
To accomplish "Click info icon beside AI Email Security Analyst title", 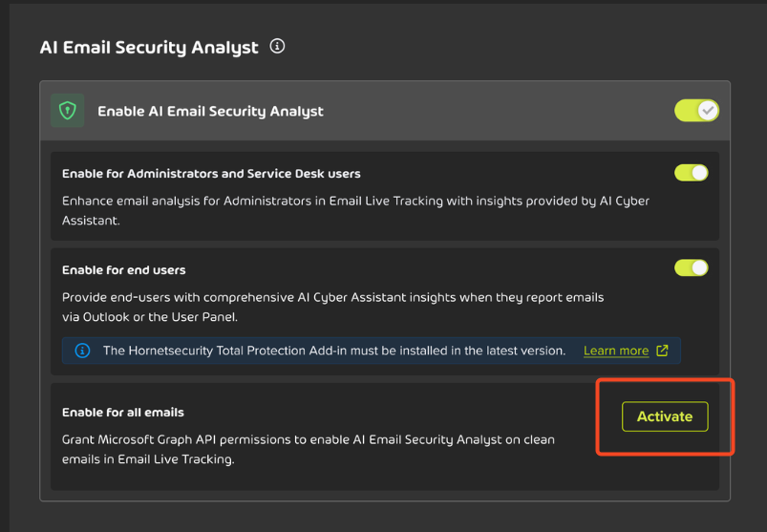I will pyautogui.click(x=277, y=47).
